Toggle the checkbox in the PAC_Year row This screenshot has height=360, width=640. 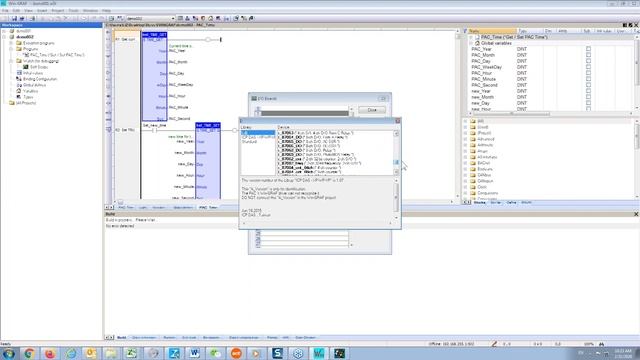(x=588, y=49)
